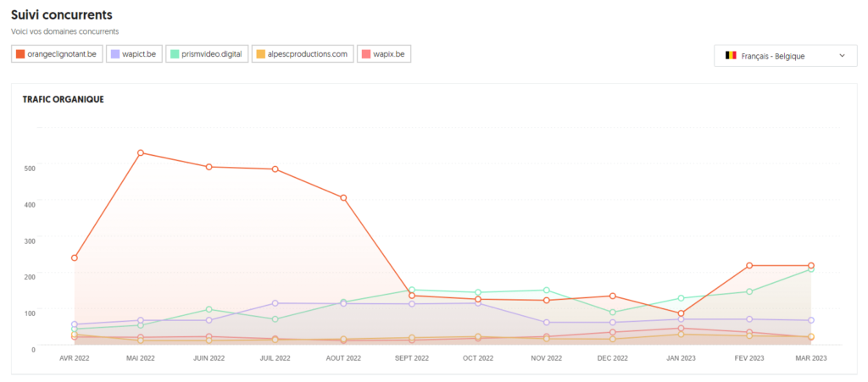The width and height of the screenshot is (868, 382).
Task: Click the orange data point at JUIL 2022
Action: point(275,169)
